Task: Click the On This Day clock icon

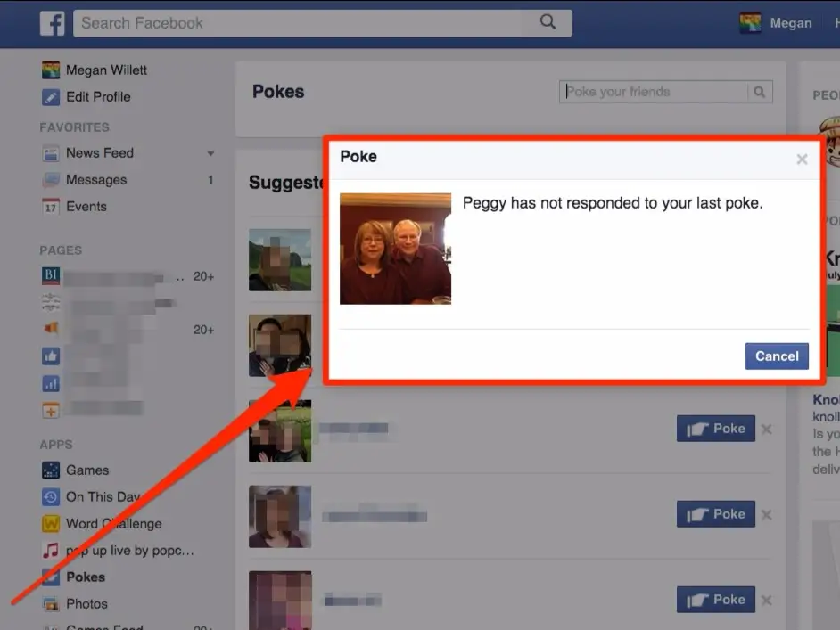Action: coord(51,496)
